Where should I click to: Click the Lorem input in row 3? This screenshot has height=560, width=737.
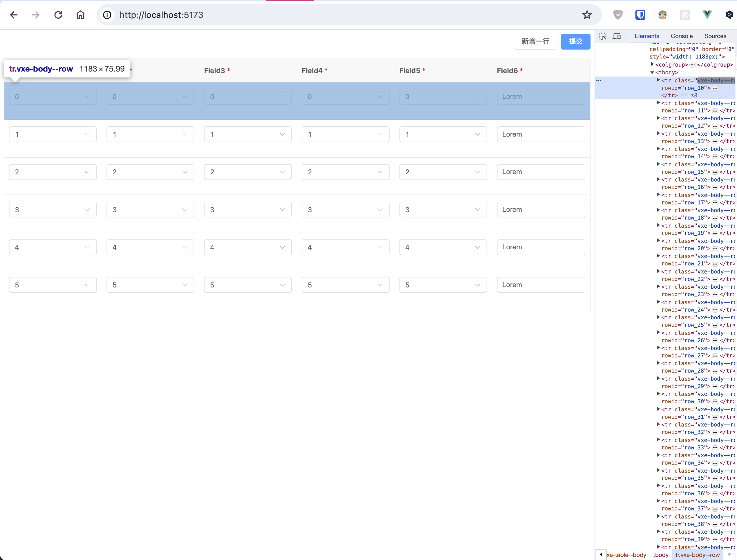tap(540, 209)
